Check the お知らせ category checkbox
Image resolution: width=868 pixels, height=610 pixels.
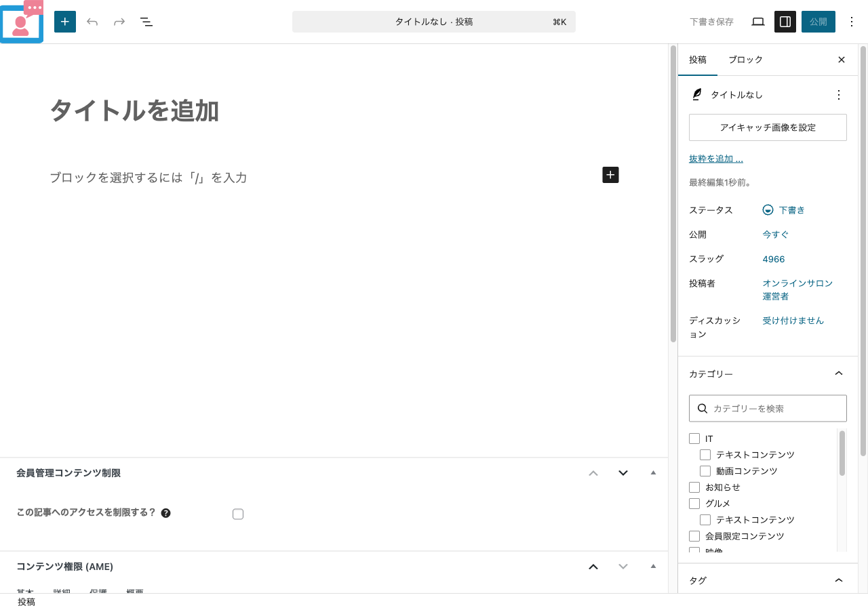click(694, 487)
